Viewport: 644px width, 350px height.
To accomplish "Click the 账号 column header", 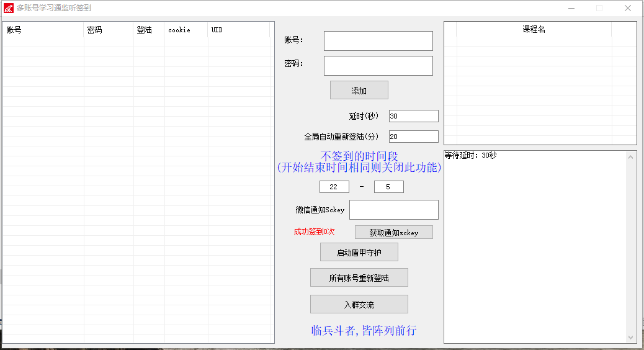I will pos(43,30).
